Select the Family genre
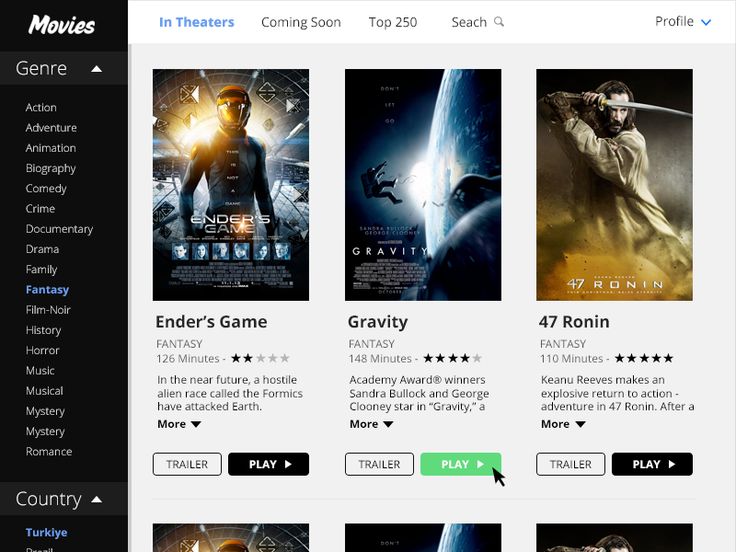Viewport: 736px width, 552px height. [x=41, y=269]
